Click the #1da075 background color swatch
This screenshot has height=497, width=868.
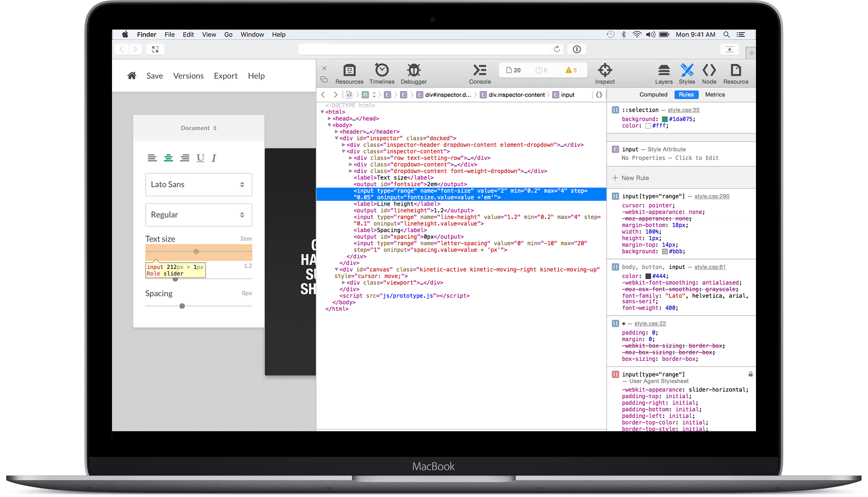[x=665, y=119]
